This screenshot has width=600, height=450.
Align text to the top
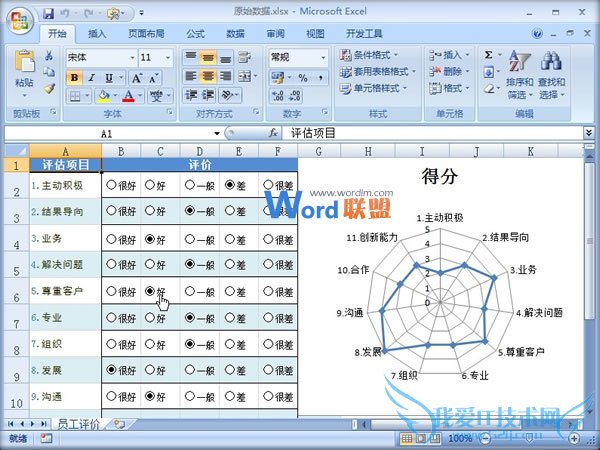[x=190, y=57]
